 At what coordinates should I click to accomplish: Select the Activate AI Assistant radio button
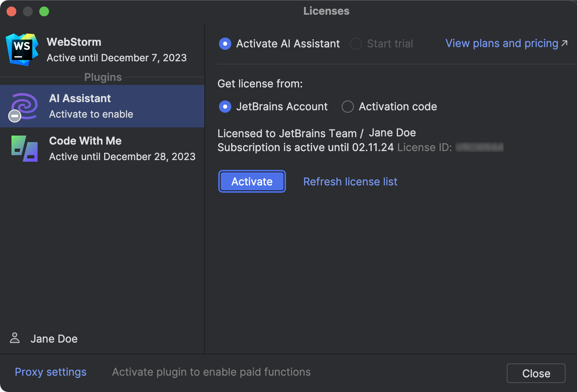point(225,44)
